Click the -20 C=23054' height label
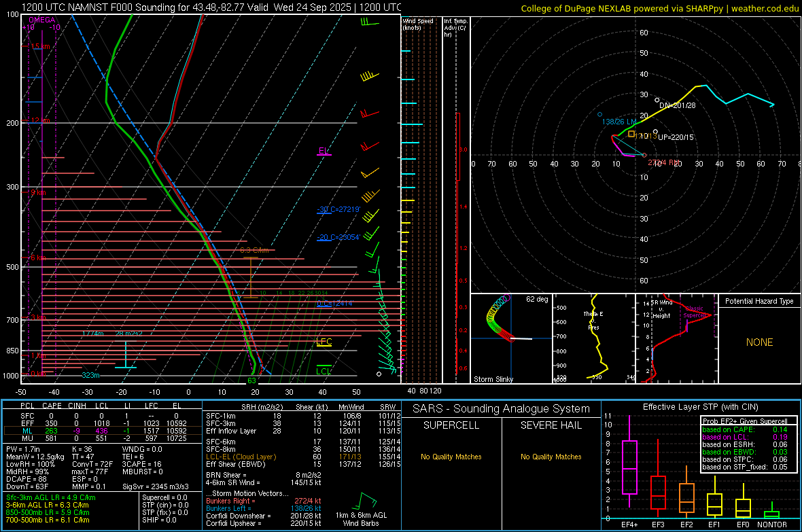The width and height of the screenshot is (802, 532). [x=338, y=237]
